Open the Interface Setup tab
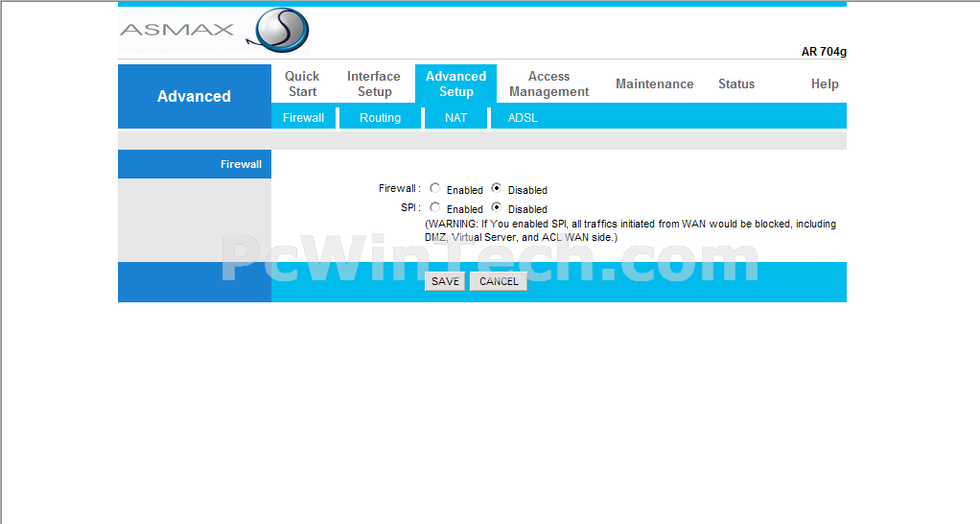 pos(374,83)
